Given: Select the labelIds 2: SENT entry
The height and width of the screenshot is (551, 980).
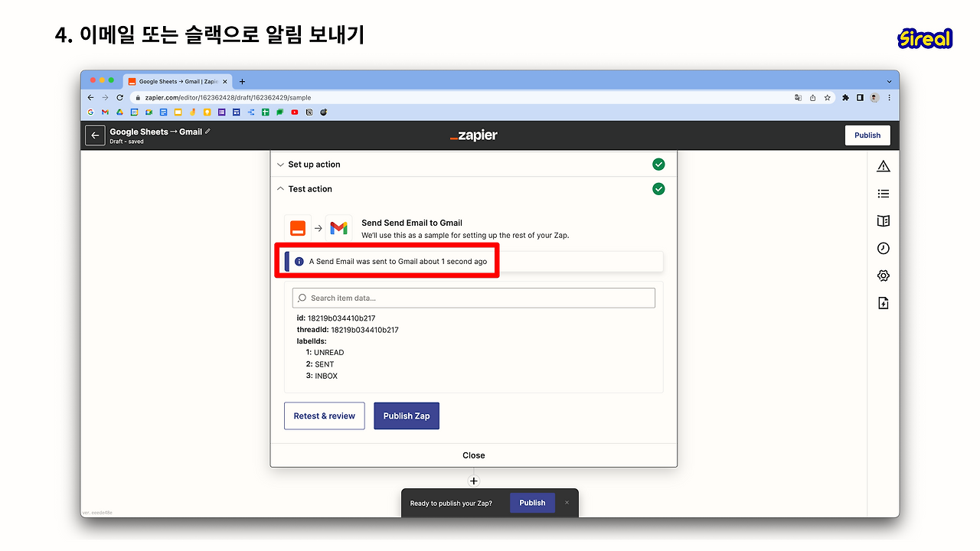Looking at the screenshot, I should tap(320, 364).
